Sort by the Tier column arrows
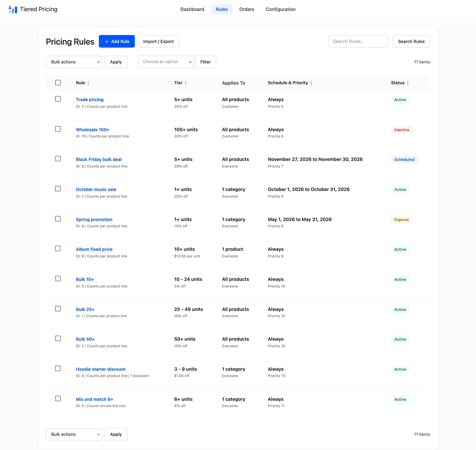 pyautogui.click(x=186, y=83)
